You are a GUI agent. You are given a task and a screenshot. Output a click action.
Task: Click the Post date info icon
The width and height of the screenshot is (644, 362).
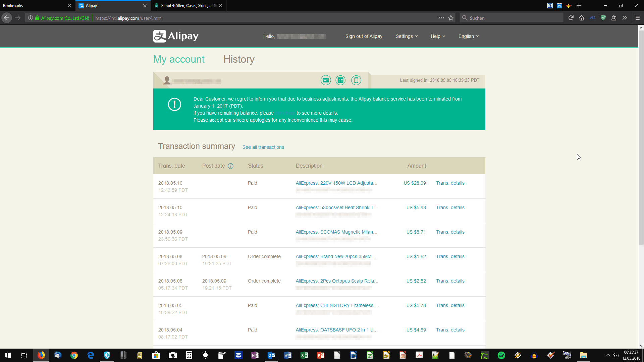(231, 166)
